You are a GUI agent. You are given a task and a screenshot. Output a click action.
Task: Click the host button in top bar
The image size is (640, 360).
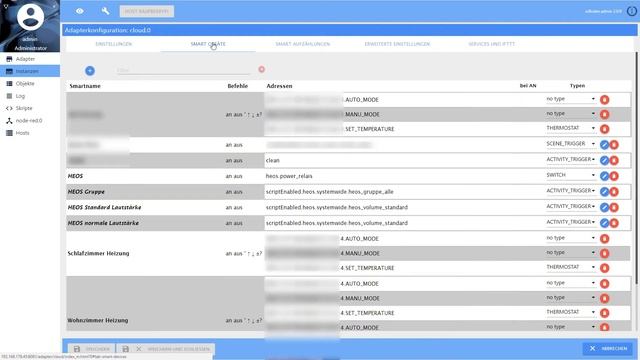click(147, 11)
